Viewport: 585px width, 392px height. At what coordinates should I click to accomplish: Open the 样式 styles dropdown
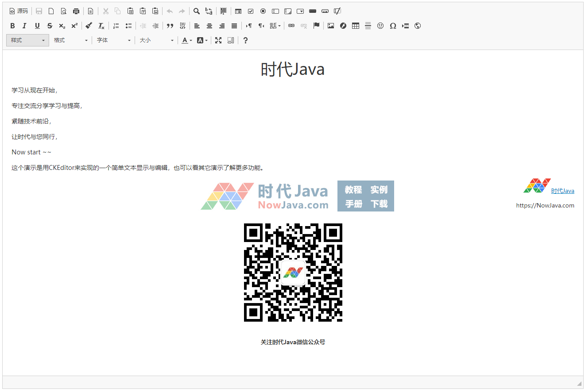[27, 40]
